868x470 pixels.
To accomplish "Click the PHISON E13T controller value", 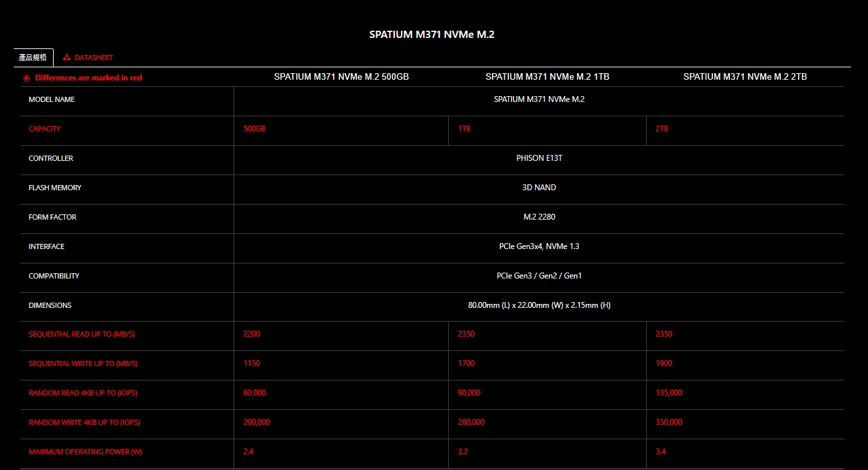I will pyautogui.click(x=539, y=158).
